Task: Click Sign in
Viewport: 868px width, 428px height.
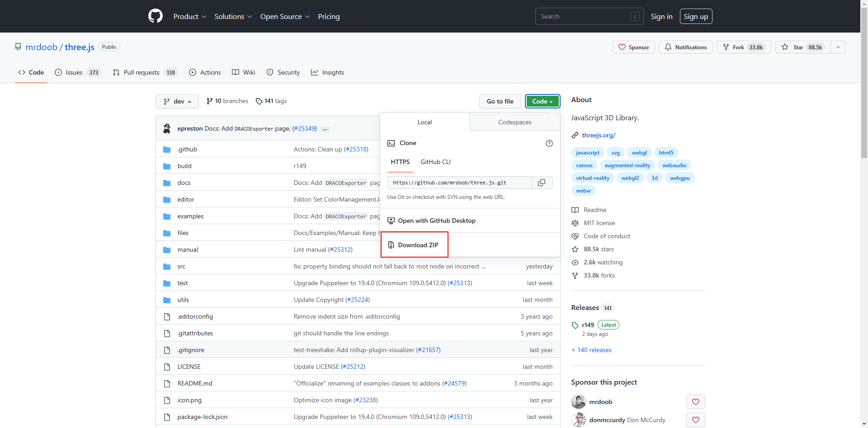Action: coord(661,17)
